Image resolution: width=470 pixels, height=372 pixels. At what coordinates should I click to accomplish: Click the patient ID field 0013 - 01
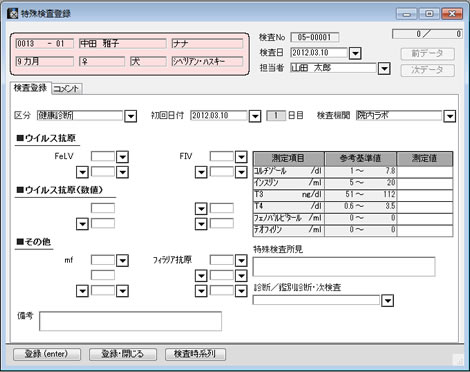tap(44, 44)
